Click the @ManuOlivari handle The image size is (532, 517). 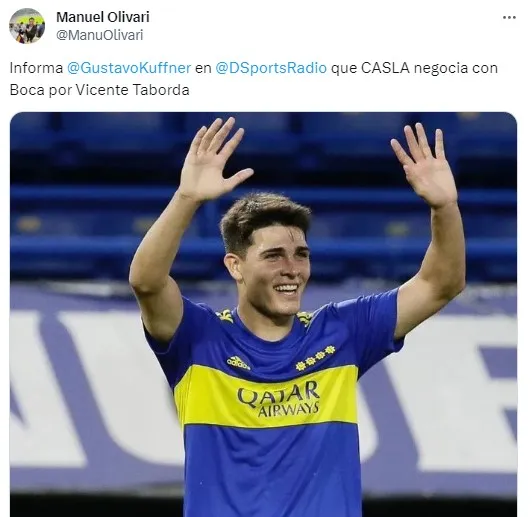pos(99,35)
